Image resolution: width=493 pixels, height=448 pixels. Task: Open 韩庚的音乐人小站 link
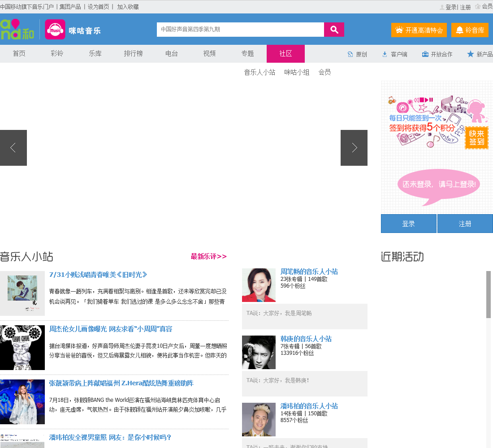coord(306,339)
